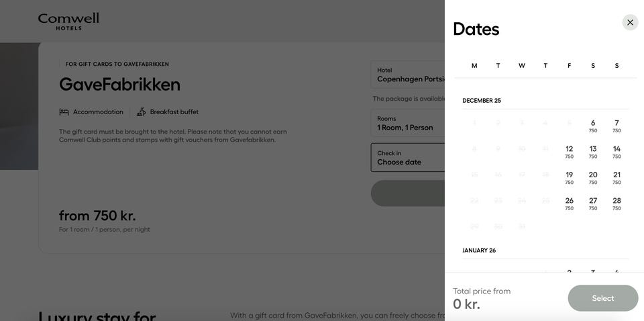Pick December 21 in the calendar
This screenshot has width=644, height=321.
[616, 177]
